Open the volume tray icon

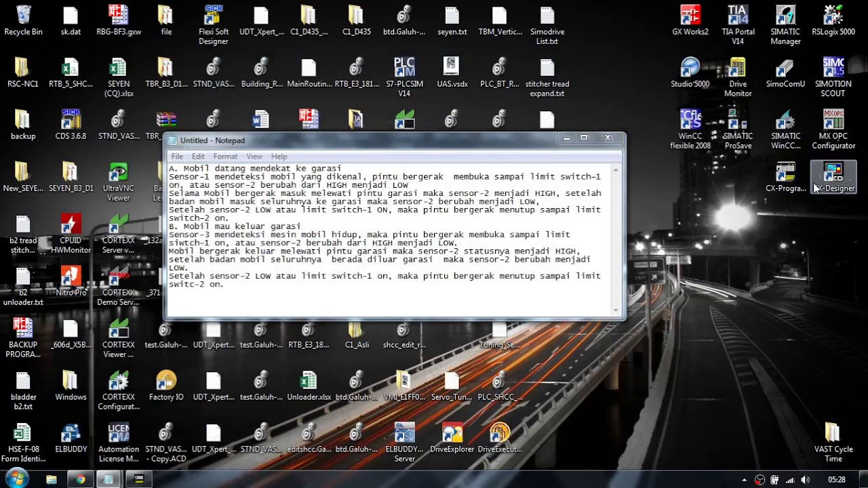point(805,480)
